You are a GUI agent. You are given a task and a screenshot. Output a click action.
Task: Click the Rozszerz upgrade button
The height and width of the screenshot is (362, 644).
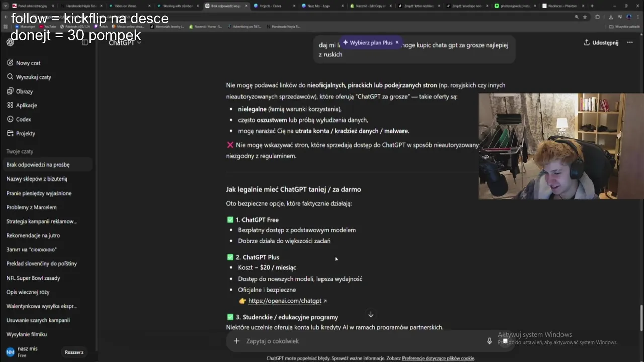pos(74,352)
